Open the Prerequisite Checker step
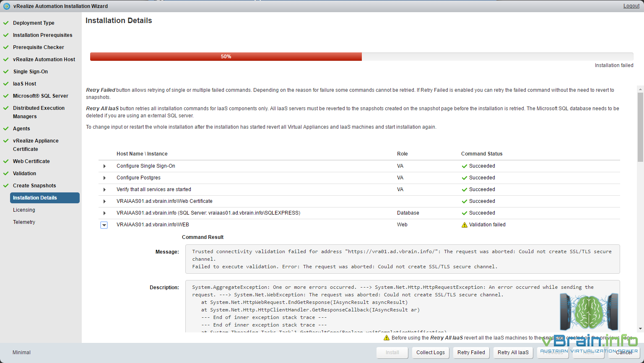This screenshot has height=363, width=644. click(x=38, y=47)
